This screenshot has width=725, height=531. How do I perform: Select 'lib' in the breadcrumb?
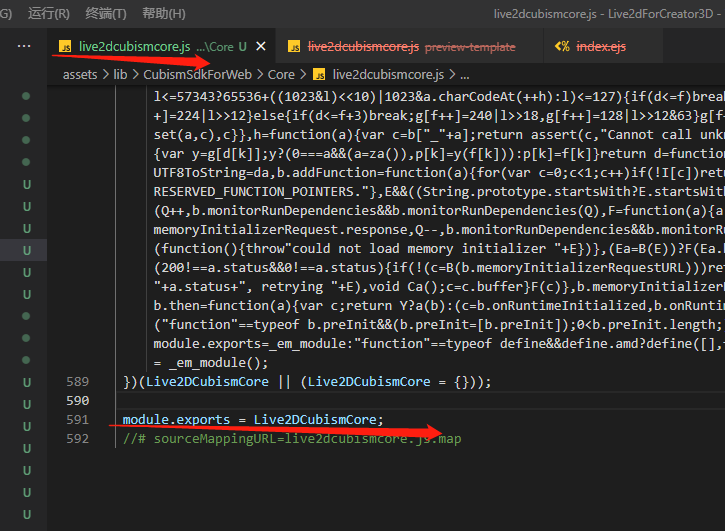(x=120, y=74)
